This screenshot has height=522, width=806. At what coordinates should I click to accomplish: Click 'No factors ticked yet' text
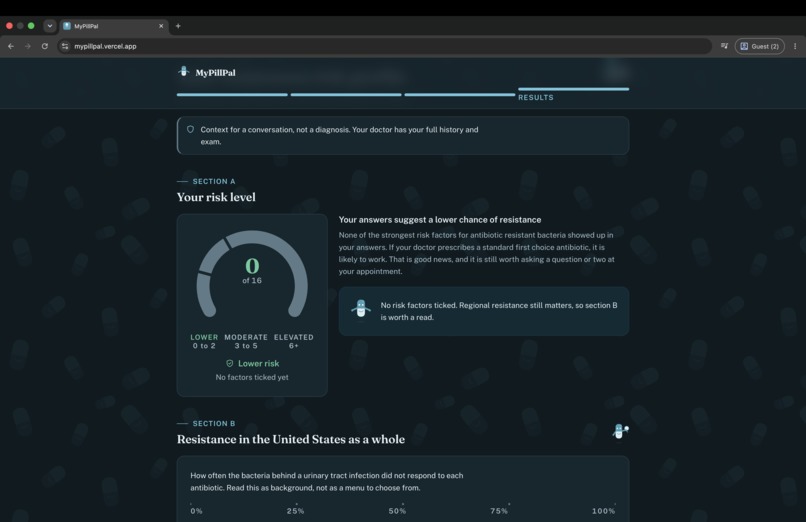(x=252, y=377)
